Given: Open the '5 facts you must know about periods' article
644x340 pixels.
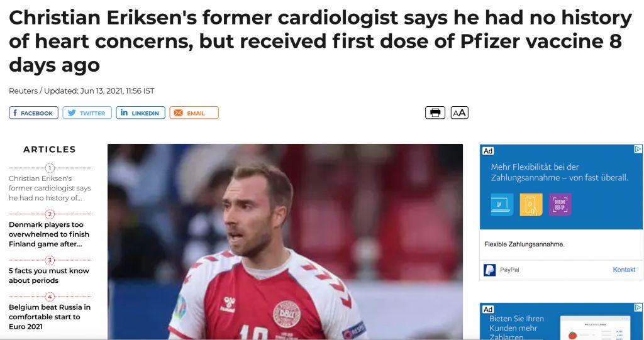Looking at the screenshot, I should click(49, 275).
